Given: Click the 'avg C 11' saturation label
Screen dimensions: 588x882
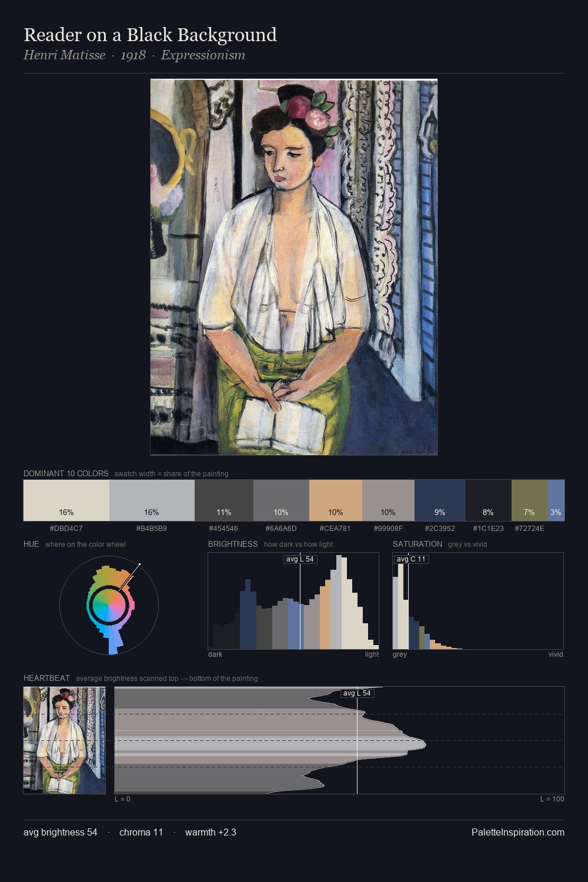Looking at the screenshot, I should [x=411, y=559].
